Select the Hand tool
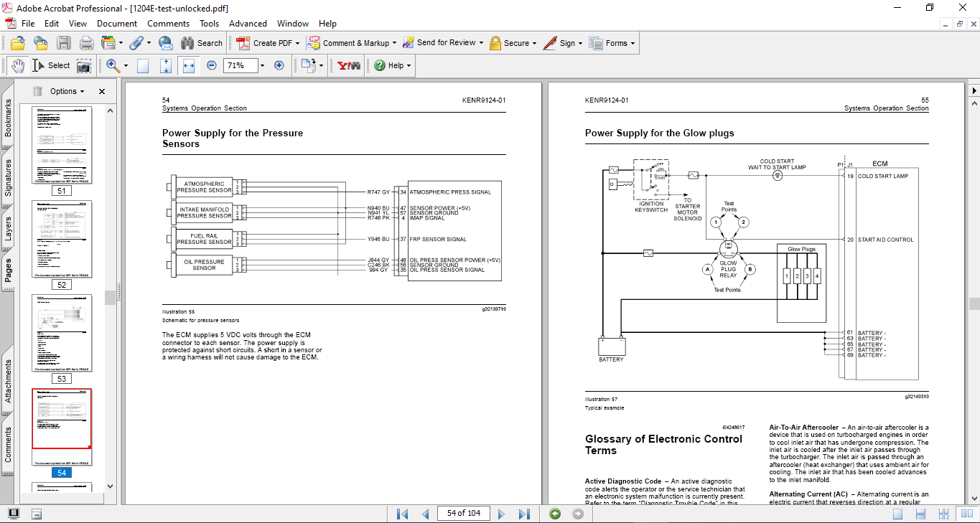 tap(17, 65)
